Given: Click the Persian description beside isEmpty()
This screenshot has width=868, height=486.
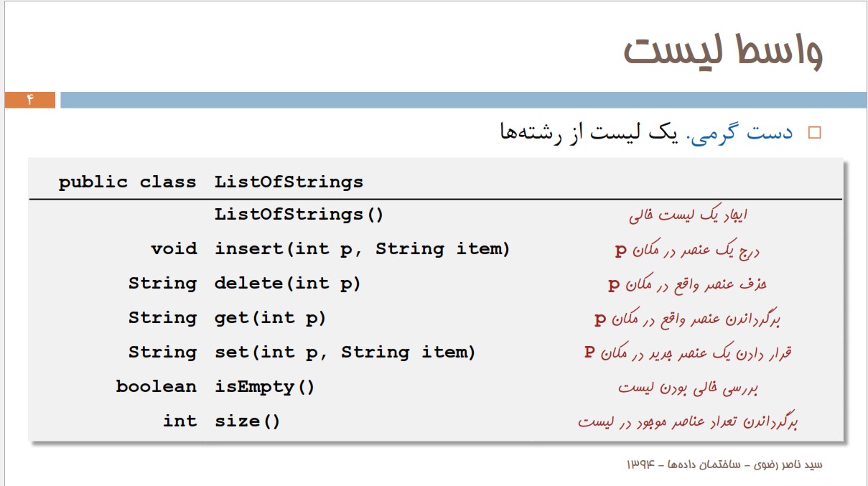Looking at the screenshot, I should (x=688, y=388).
